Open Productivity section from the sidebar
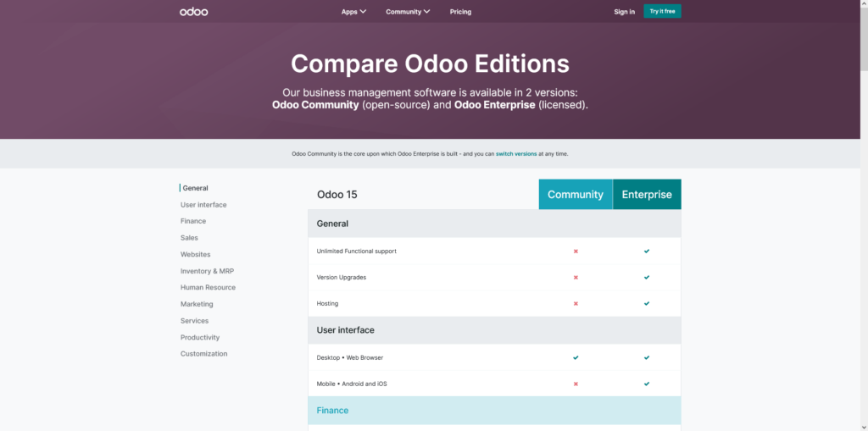 tap(200, 338)
